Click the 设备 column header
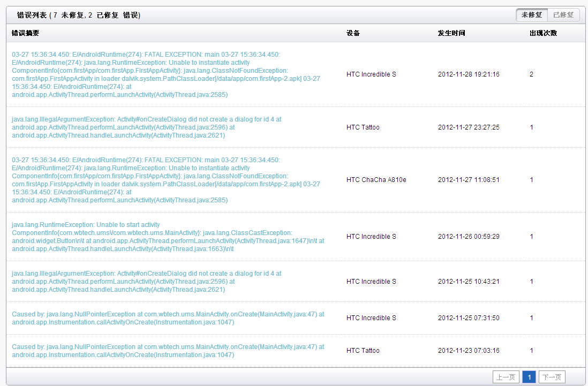Viewport: 588px width, 386px height. [353, 33]
